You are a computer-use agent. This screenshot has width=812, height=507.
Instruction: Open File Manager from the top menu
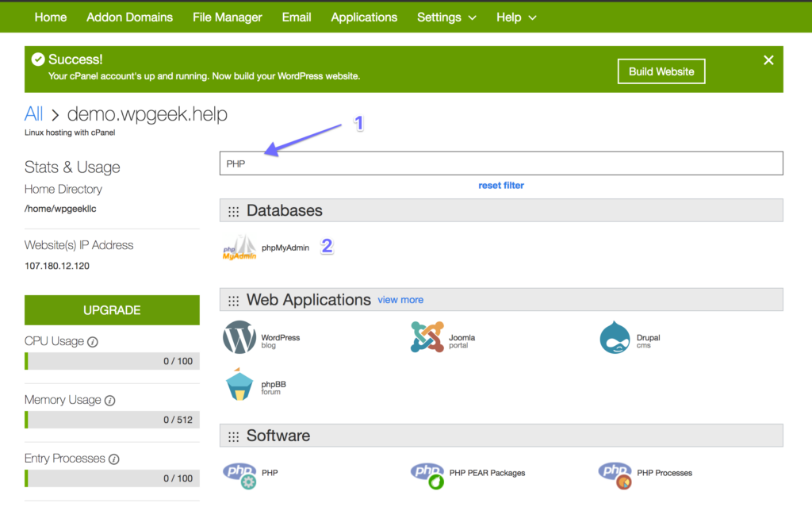tap(228, 17)
